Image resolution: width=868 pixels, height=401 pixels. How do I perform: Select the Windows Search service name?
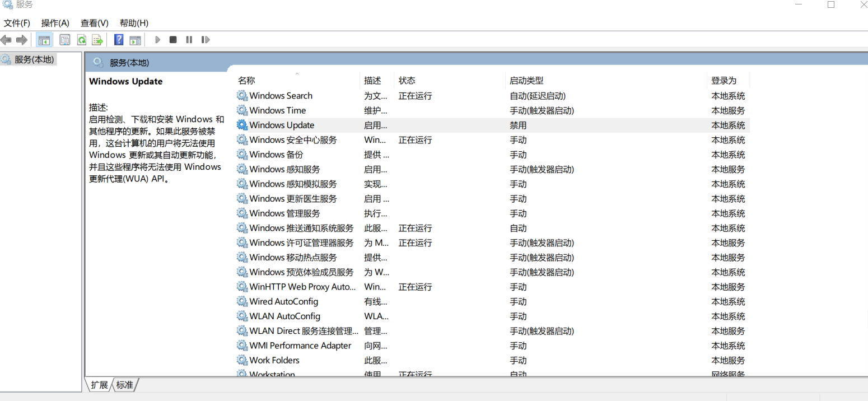coord(281,96)
